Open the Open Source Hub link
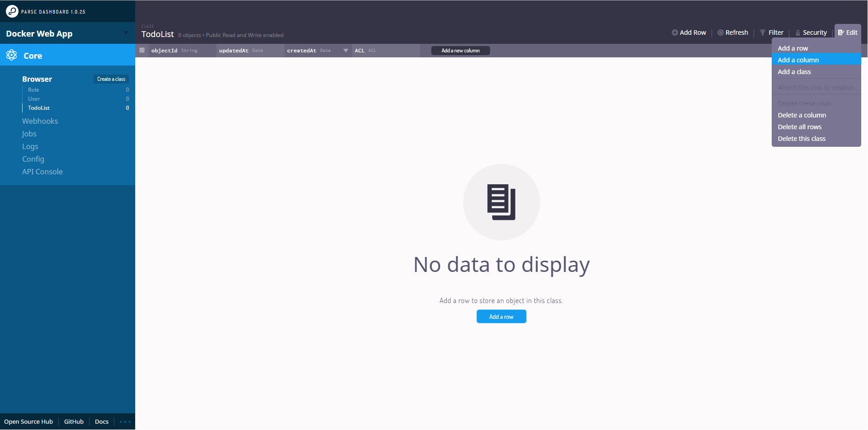868x430 pixels. (28, 421)
